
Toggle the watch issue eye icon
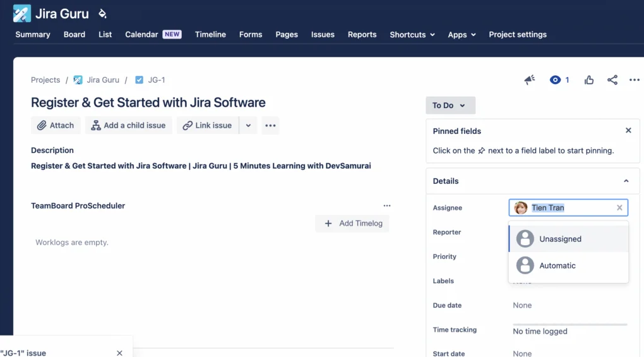555,80
